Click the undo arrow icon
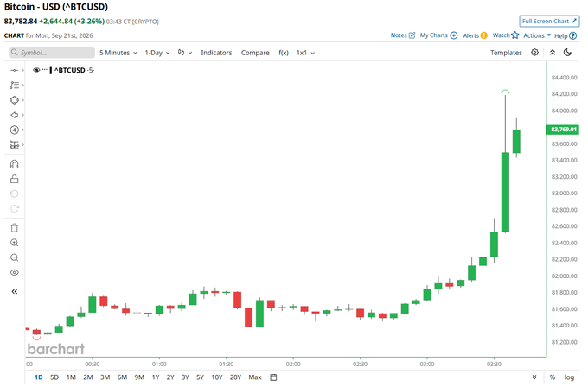Viewport: 588px width, 387px height. click(x=14, y=193)
